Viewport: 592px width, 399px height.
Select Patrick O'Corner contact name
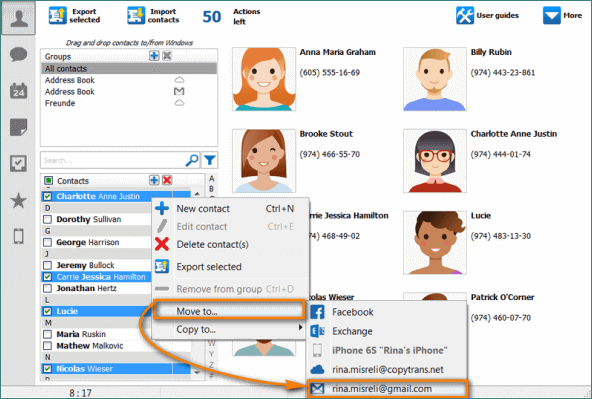(x=503, y=297)
